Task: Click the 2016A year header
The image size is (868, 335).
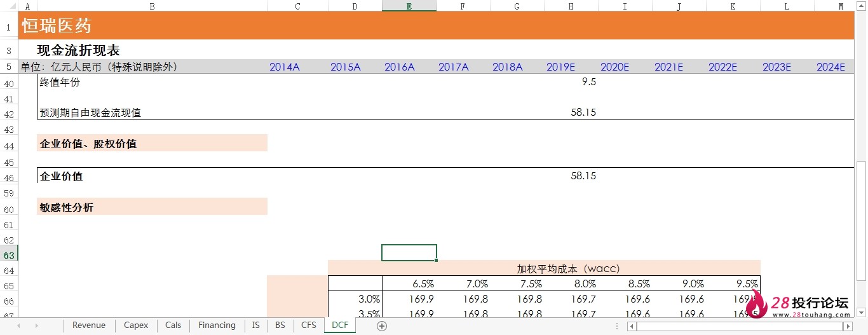Action: [399, 67]
